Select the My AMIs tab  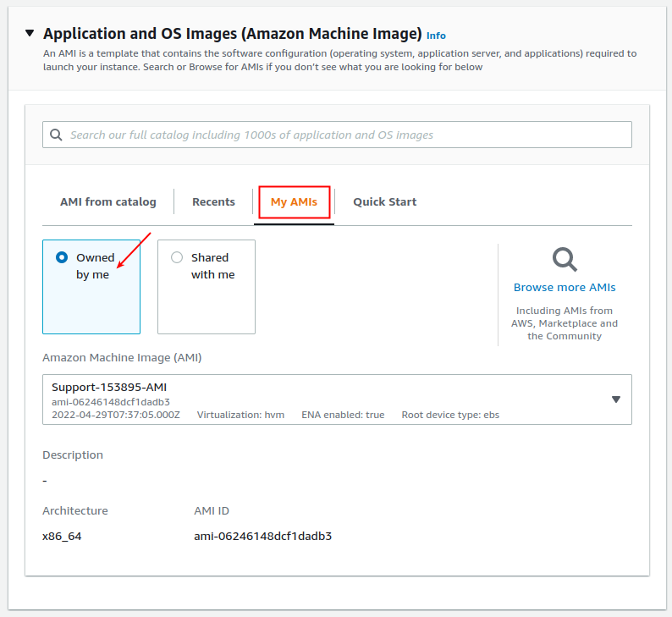pyautogui.click(x=294, y=201)
